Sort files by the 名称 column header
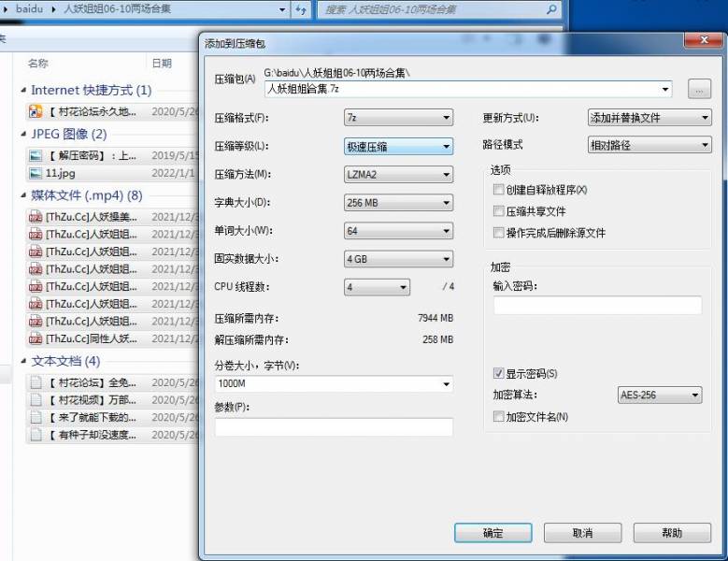 [37, 64]
